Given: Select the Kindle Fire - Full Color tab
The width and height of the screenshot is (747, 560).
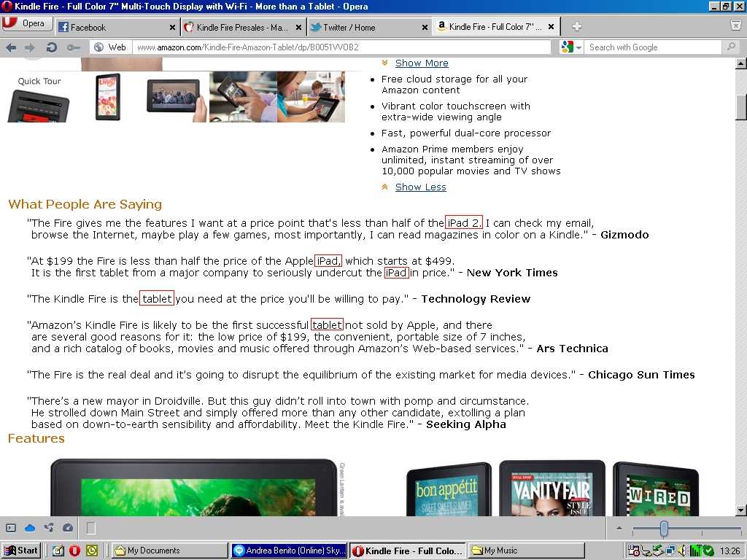Looking at the screenshot, I should click(495, 27).
